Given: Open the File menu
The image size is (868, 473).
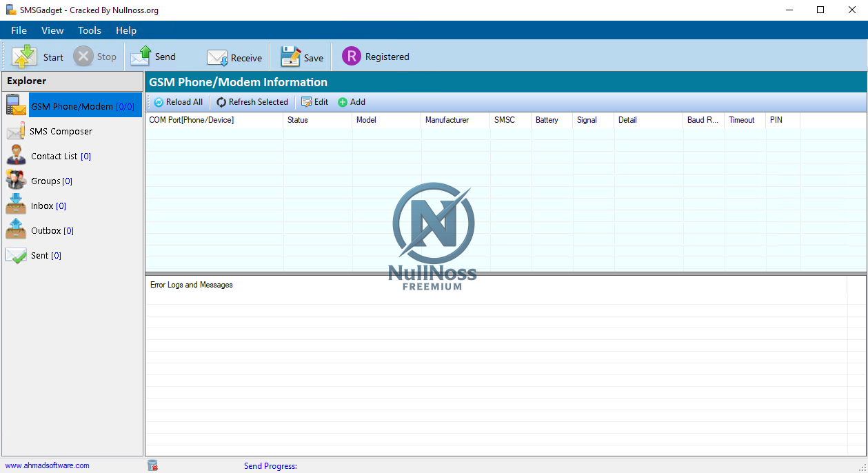Looking at the screenshot, I should coord(19,30).
